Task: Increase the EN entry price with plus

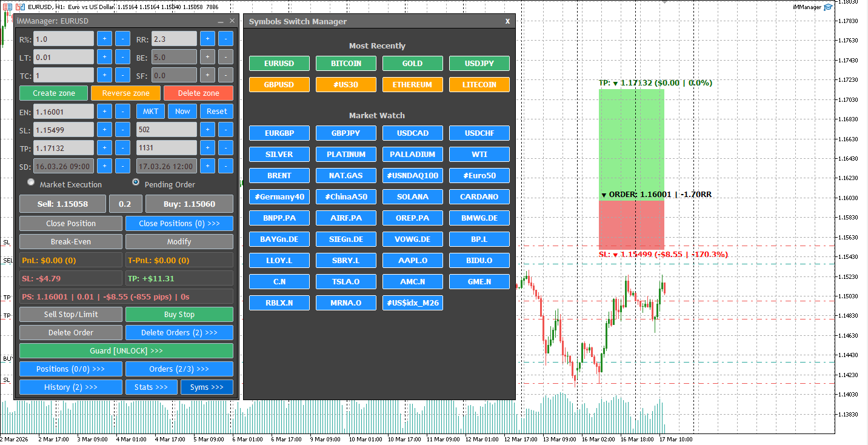Action: pos(104,112)
